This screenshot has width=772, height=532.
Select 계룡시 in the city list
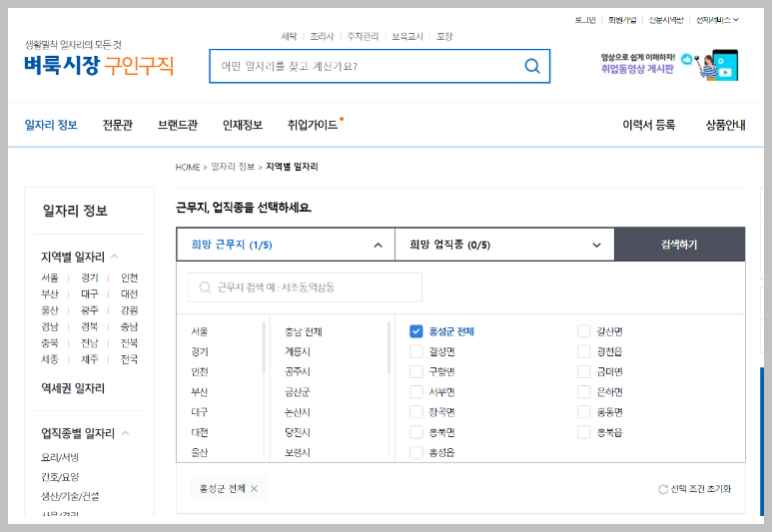(298, 352)
